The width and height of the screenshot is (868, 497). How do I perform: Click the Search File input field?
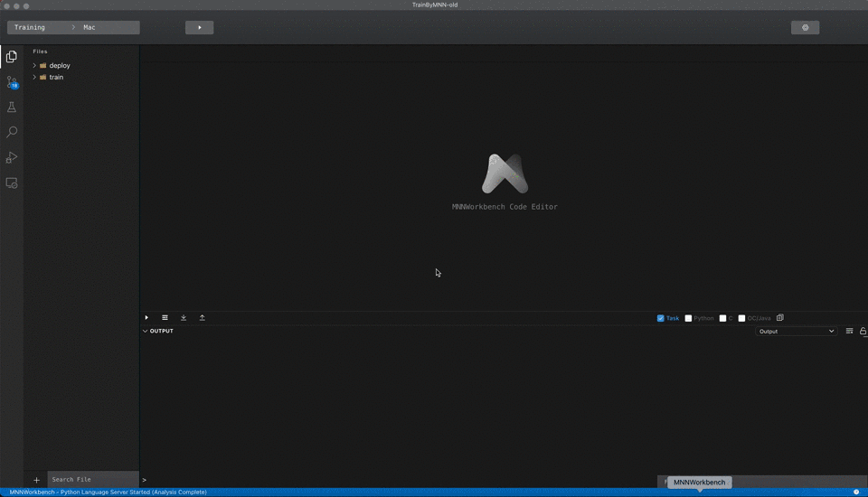coord(93,479)
